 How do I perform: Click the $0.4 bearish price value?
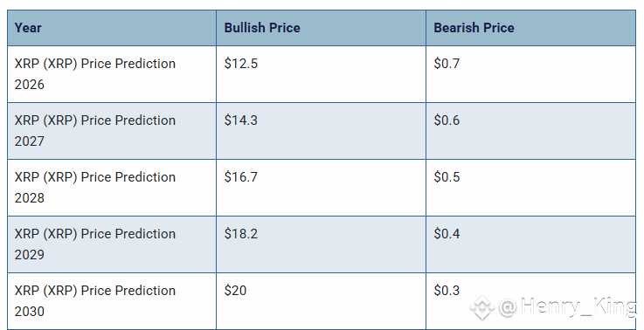(447, 234)
